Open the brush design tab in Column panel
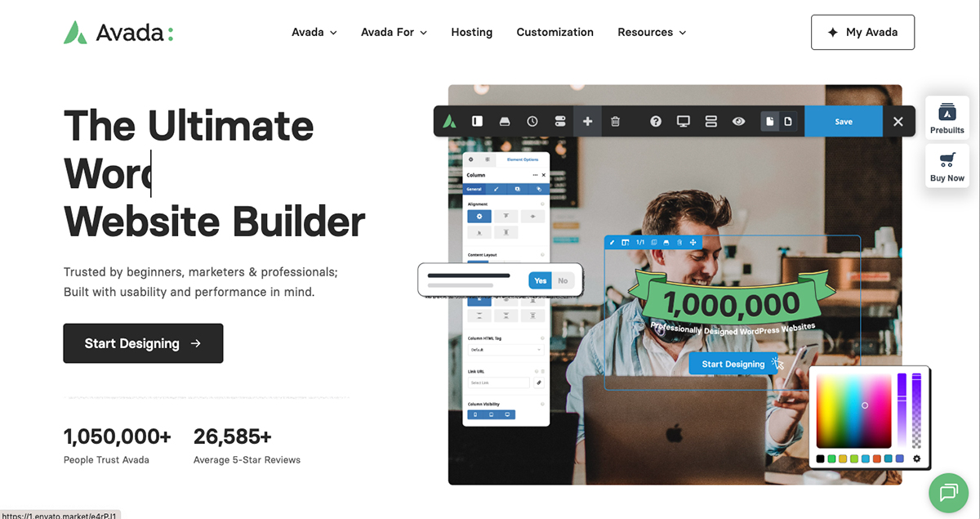980x519 pixels. [x=496, y=189]
